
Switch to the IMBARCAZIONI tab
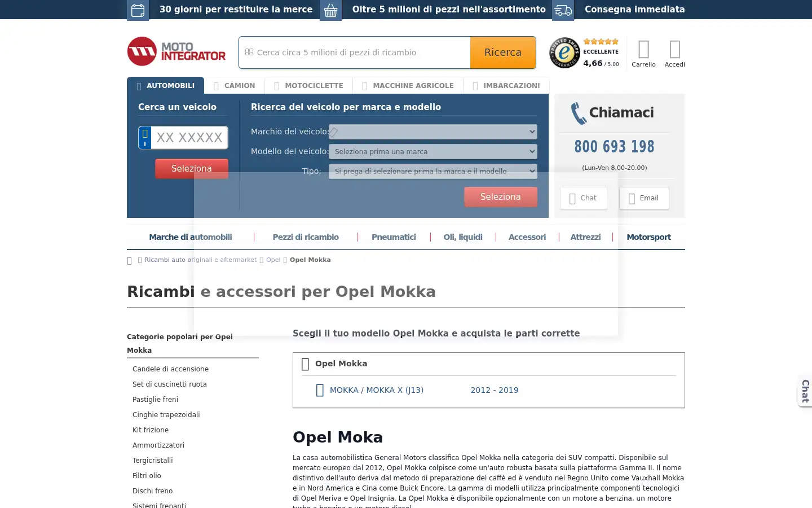tap(506, 86)
